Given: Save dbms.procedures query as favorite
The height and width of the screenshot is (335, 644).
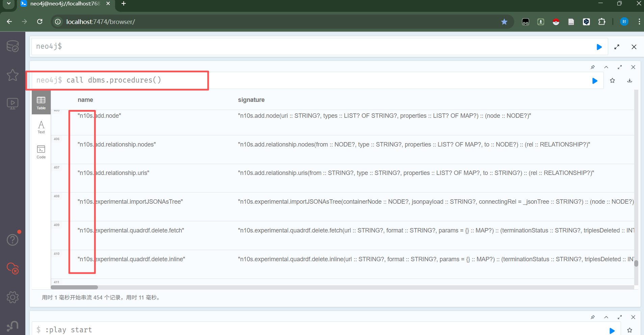Looking at the screenshot, I should (x=612, y=81).
